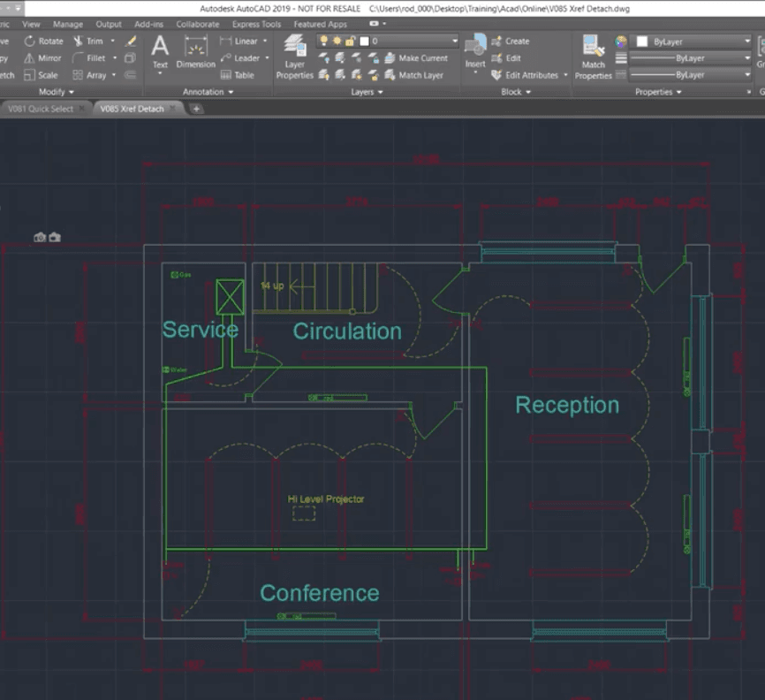
Task: Select the Leader tool
Action: (x=239, y=58)
